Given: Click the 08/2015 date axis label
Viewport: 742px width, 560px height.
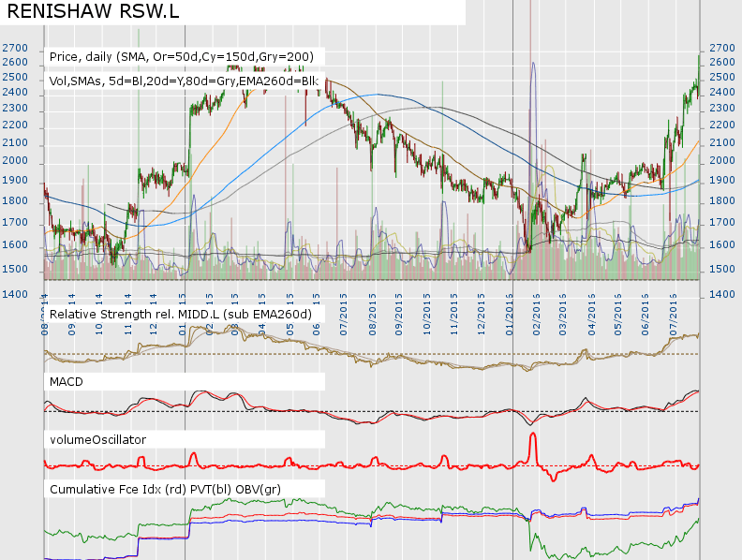Looking at the screenshot, I should tap(374, 315).
